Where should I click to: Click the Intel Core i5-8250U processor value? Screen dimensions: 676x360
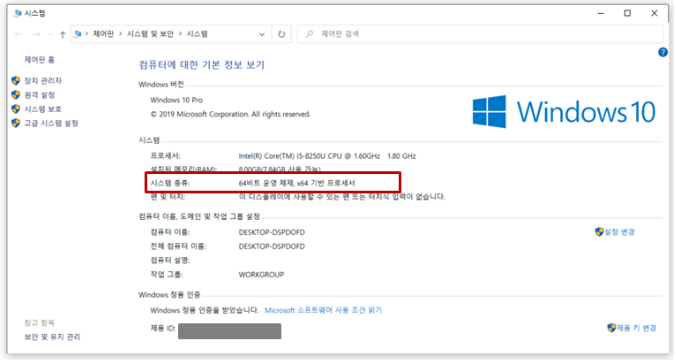[327, 156]
